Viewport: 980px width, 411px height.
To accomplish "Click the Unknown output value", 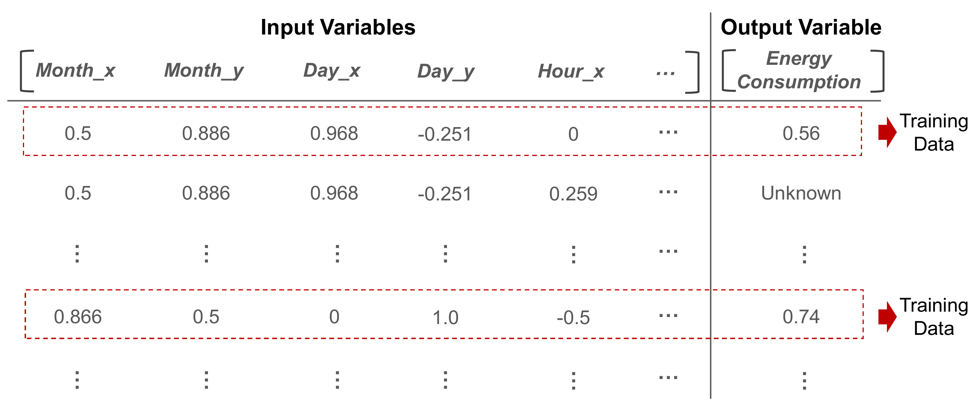I will tap(801, 193).
